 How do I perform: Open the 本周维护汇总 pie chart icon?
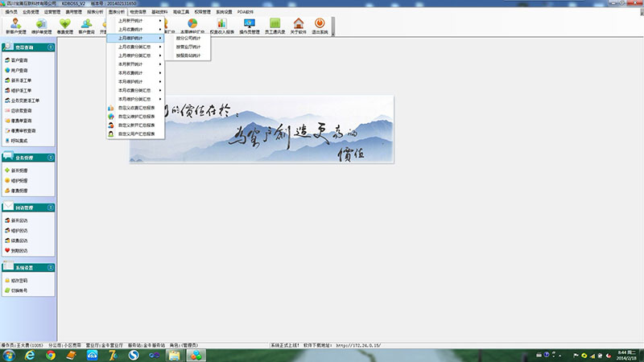coord(192,27)
